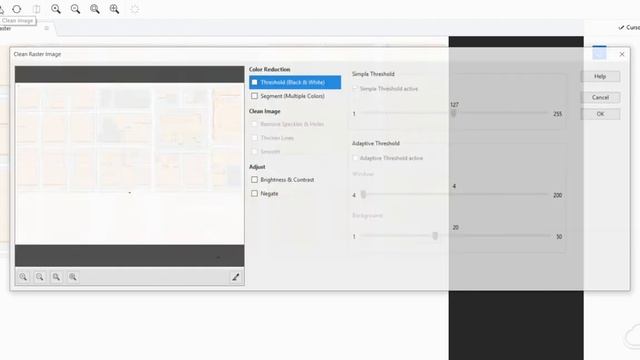Click the Background slider handle at 20
Screen dimensions: 640x360
click(x=435, y=236)
